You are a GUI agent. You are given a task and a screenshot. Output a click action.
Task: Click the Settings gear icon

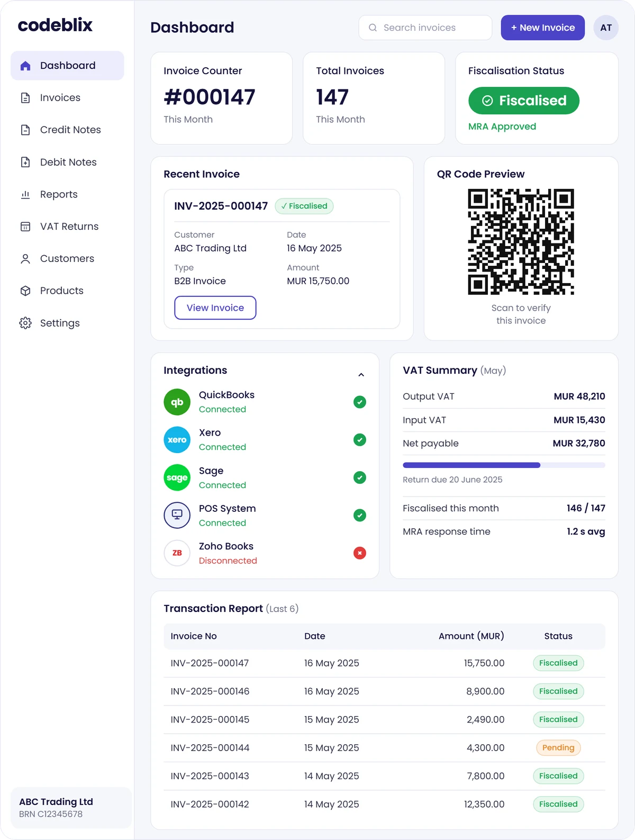pyautogui.click(x=25, y=323)
